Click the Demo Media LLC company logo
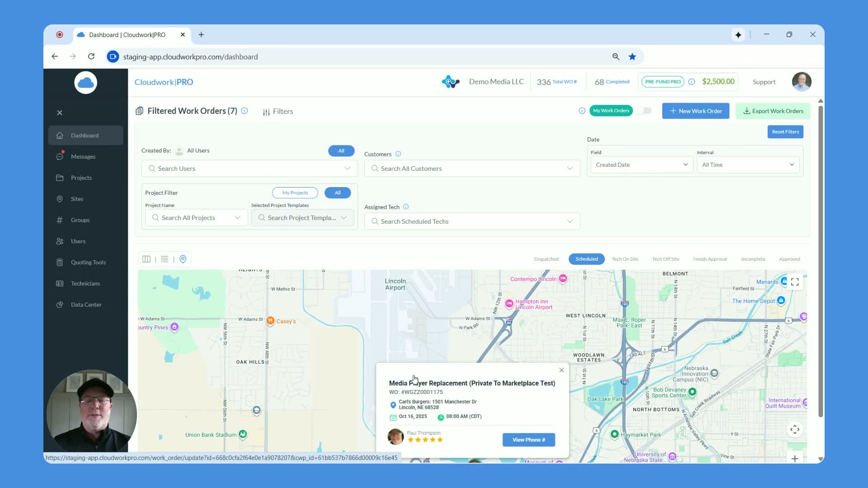 pos(451,82)
